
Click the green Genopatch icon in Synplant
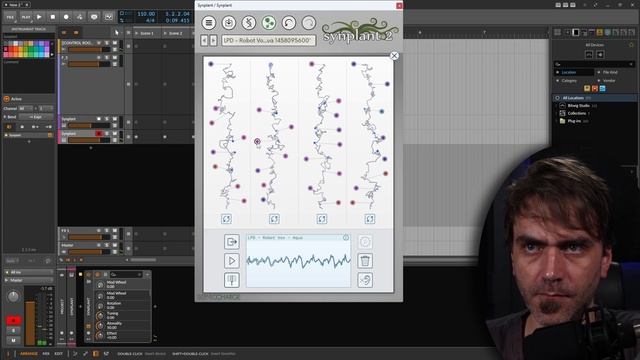(x=269, y=23)
